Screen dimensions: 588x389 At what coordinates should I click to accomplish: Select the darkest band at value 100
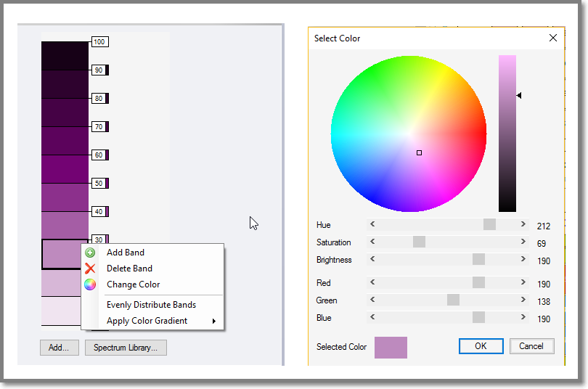tap(65, 56)
